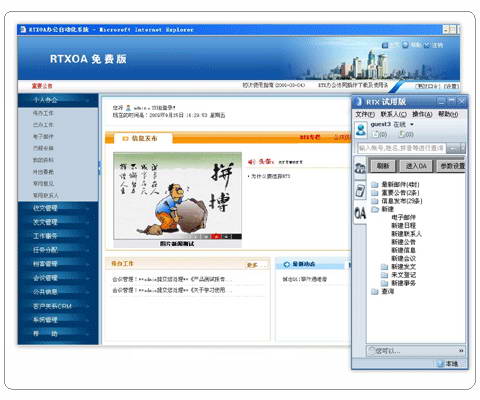The height and width of the screenshot is (400, 480).
Task: Click the open folder icon beside 新建
Action: pyautogui.click(x=375, y=209)
